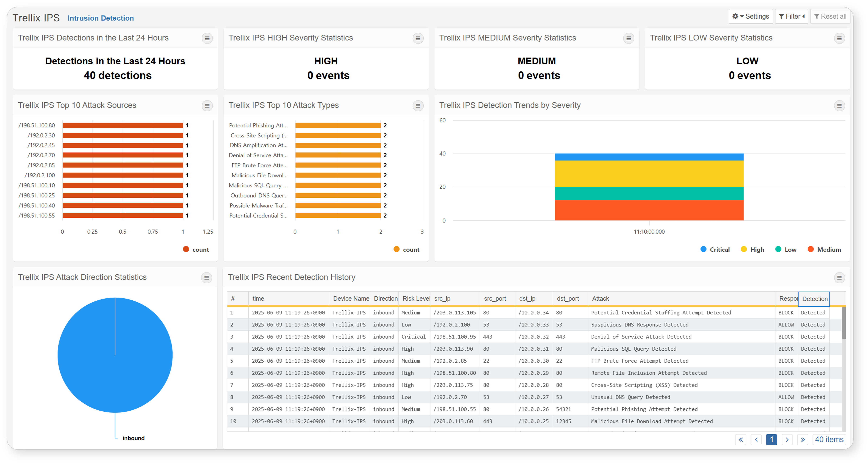The width and height of the screenshot is (868, 464).
Task: Click the 40 items count label
Action: click(x=829, y=439)
